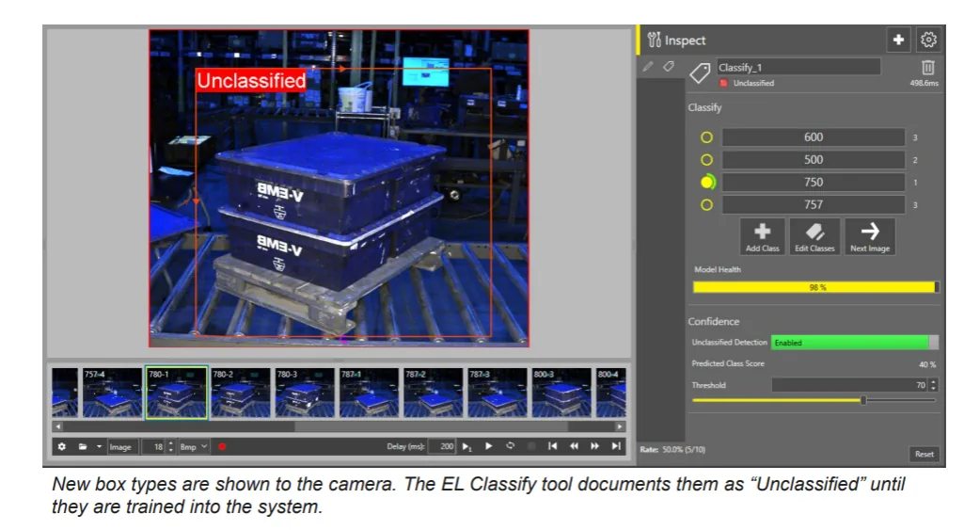Click the Threshold value field showing 70
This screenshot has width=980, height=530.
point(850,385)
